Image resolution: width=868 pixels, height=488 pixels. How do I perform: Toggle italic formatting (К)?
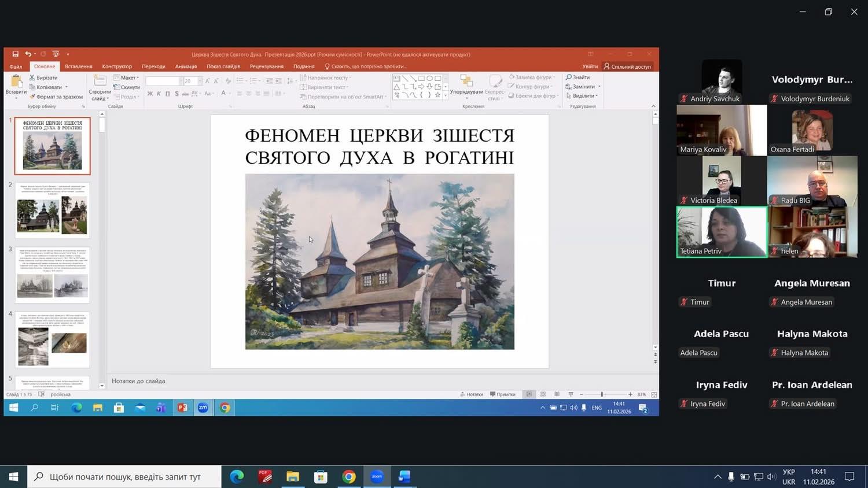(x=159, y=93)
